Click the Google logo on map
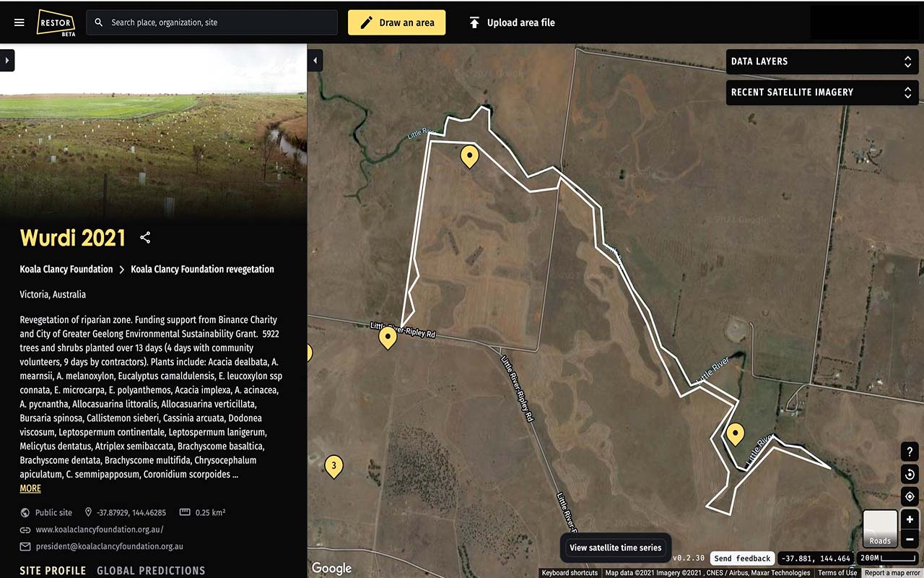This screenshot has width=924, height=578. point(332,569)
